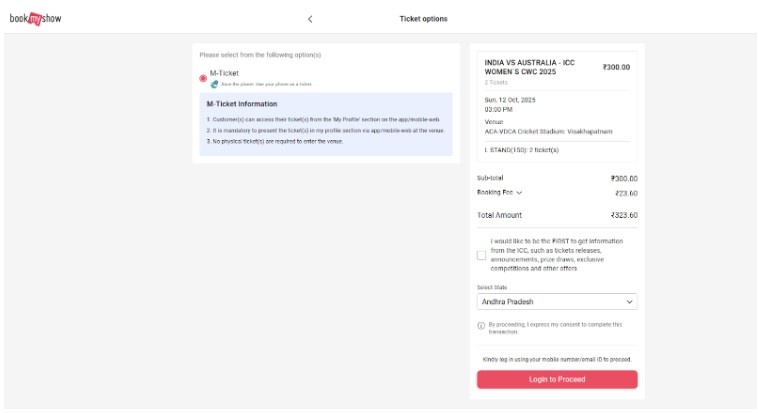Image resolution: width=758 pixels, height=413 pixels.
Task: Click the Ticket options page title
Action: 423,19
